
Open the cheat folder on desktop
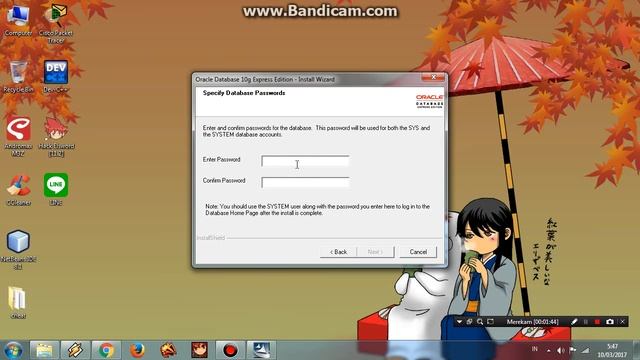pyautogui.click(x=18, y=302)
